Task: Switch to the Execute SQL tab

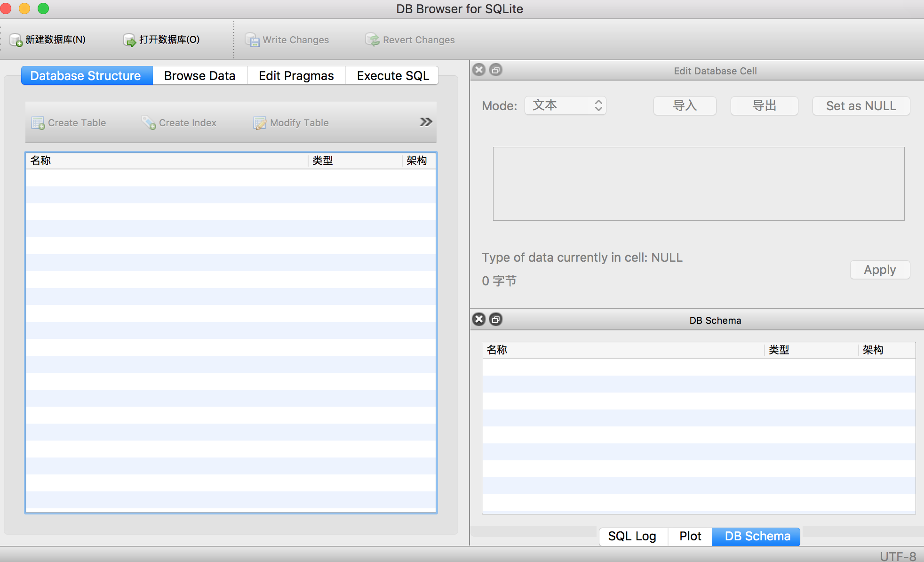Action: pyautogui.click(x=392, y=76)
